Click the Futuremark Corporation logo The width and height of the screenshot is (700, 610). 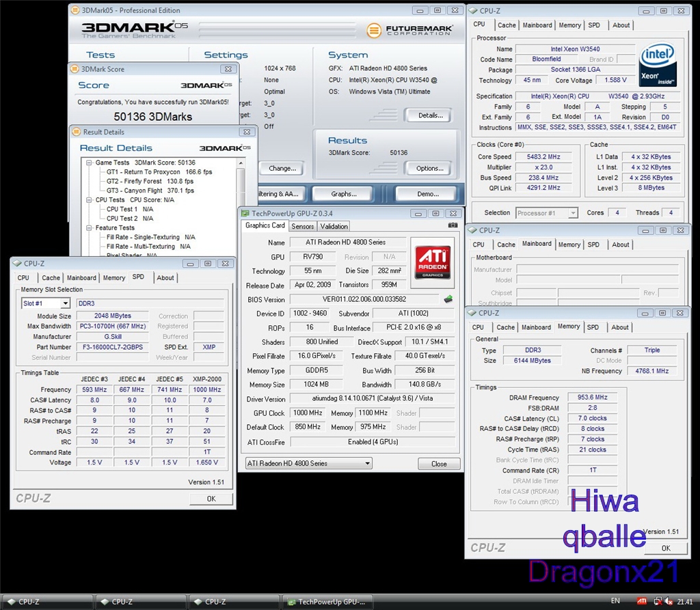click(x=409, y=30)
